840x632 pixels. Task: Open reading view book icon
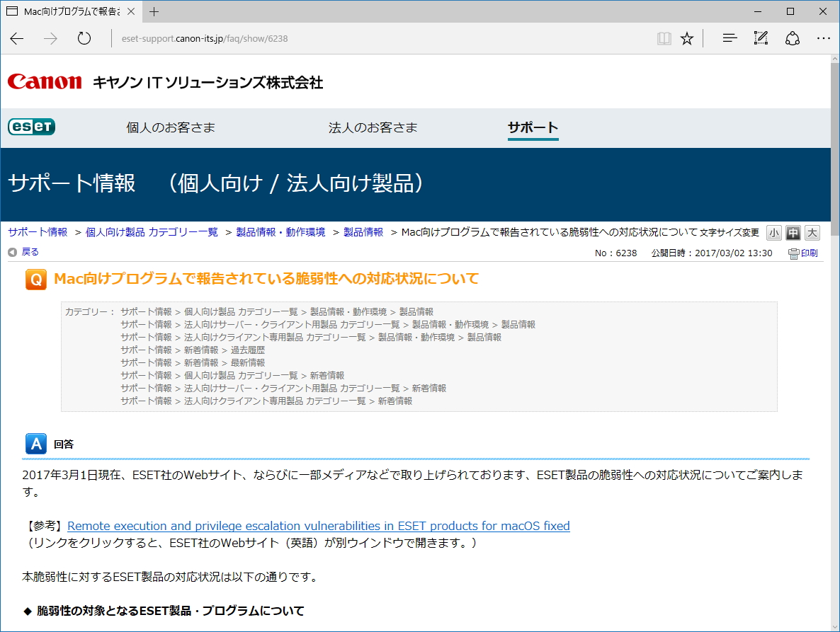point(664,38)
